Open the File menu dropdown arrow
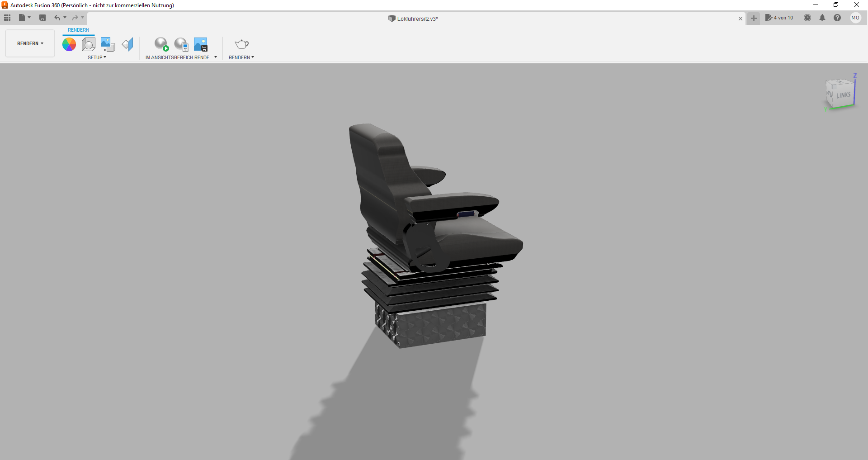Image resolution: width=868 pixels, height=460 pixels. click(29, 18)
